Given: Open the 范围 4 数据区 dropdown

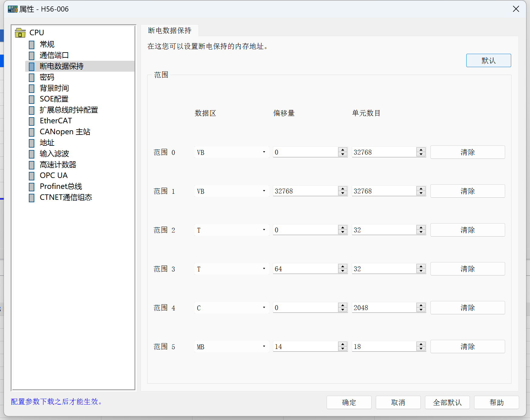Looking at the screenshot, I should 232,308.
